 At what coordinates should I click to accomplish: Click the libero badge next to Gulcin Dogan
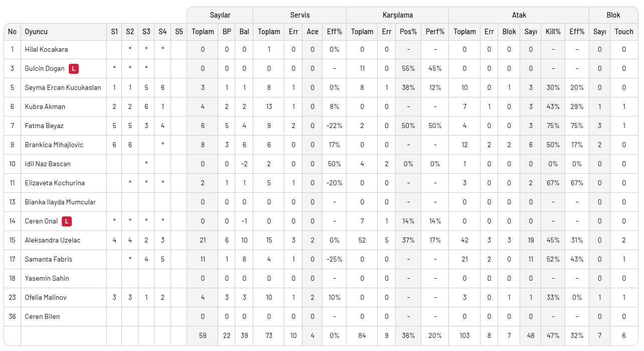click(x=74, y=69)
